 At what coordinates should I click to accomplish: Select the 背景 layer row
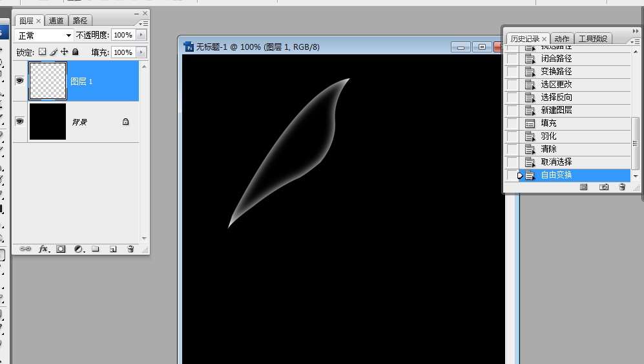[x=76, y=122]
